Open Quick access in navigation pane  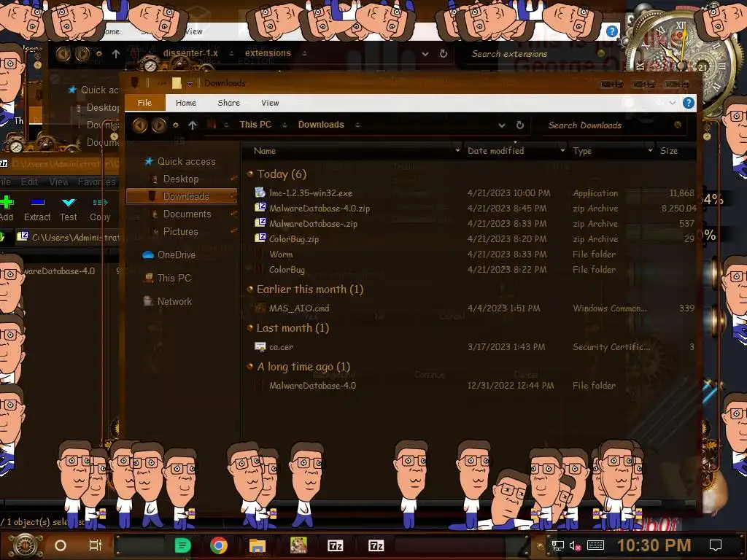pyautogui.click(x=186, y=161)
